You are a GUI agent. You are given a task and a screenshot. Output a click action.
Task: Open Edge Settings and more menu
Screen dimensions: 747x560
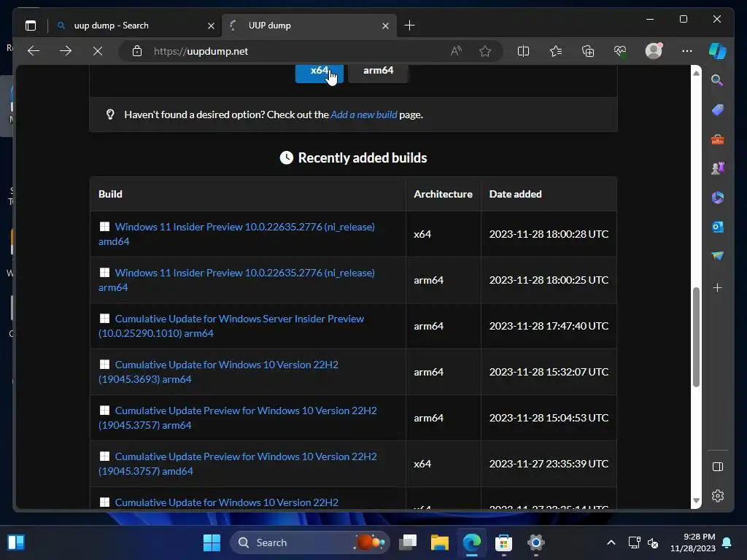[686, 51]
